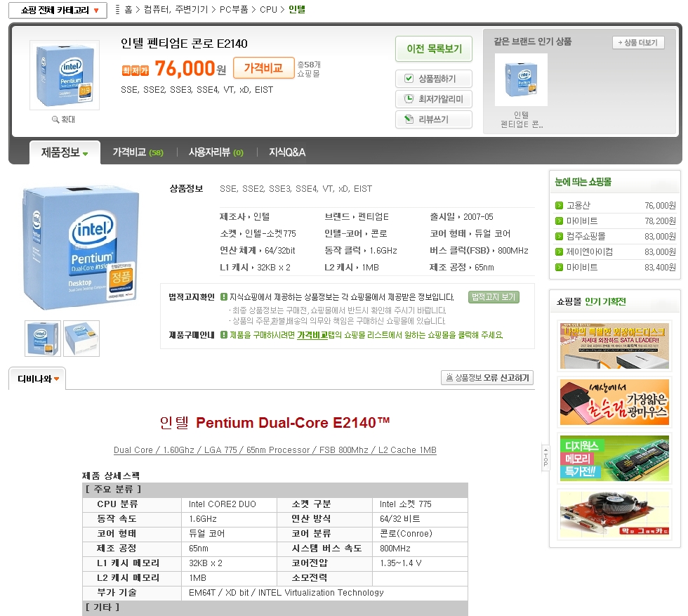Click the 출시일 2007-05 spec text
The image size is (688, 616).
(x=462, y=217)
